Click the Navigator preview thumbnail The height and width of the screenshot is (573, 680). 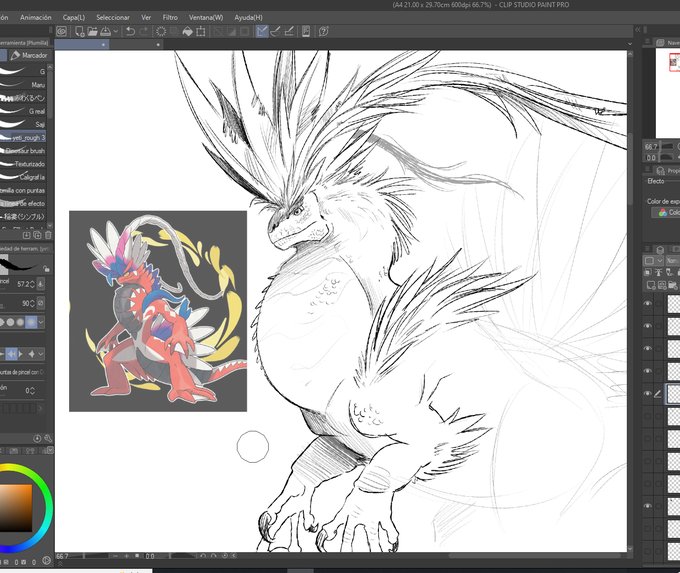pos(668,93)
